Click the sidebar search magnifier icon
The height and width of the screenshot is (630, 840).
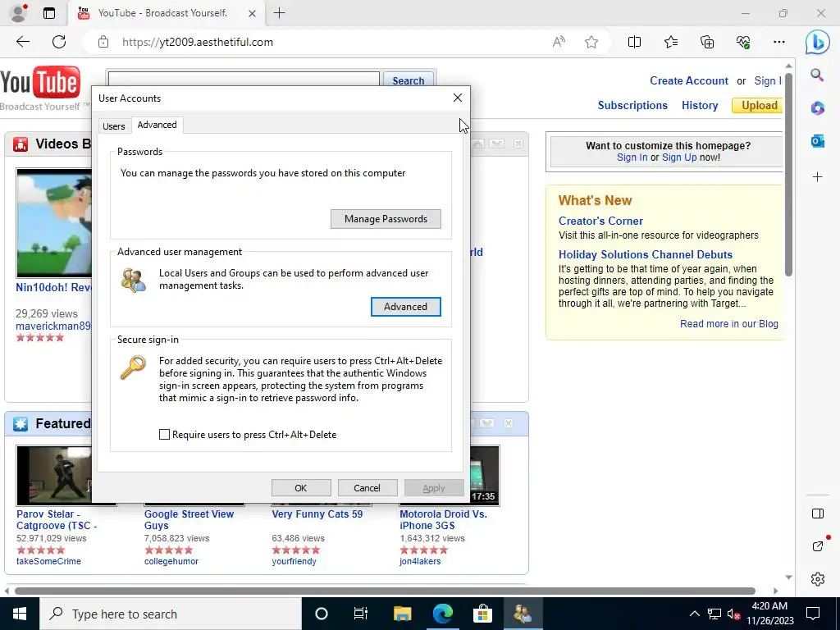(817, 75)
